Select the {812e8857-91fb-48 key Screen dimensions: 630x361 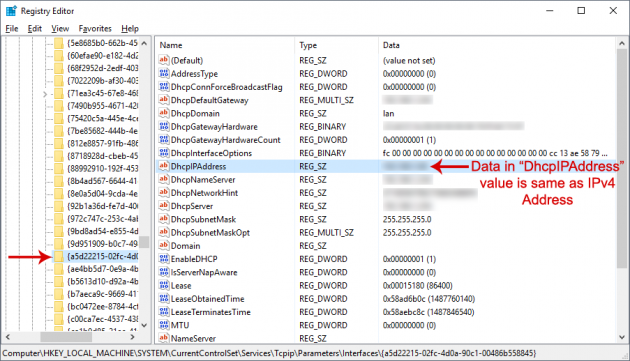102,144
